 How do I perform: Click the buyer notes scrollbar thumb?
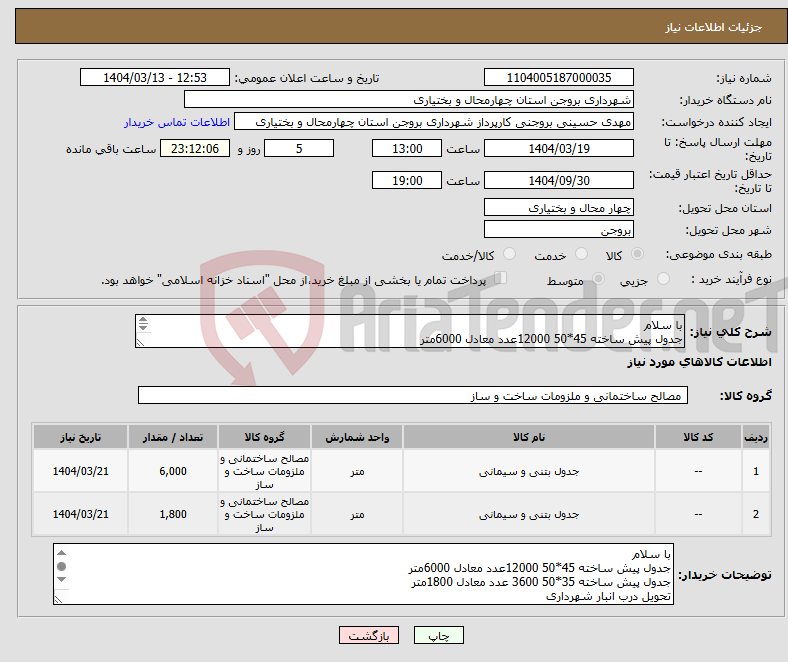click(61, 566)
